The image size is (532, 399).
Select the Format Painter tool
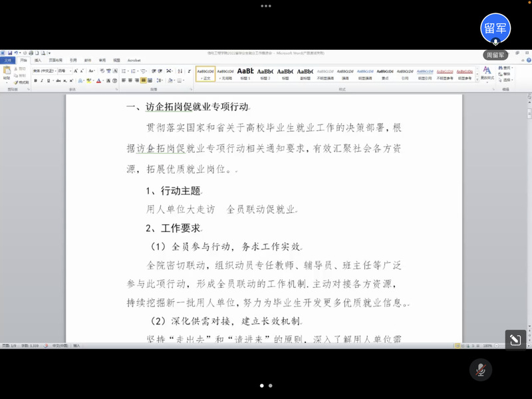tap(22, 82)
